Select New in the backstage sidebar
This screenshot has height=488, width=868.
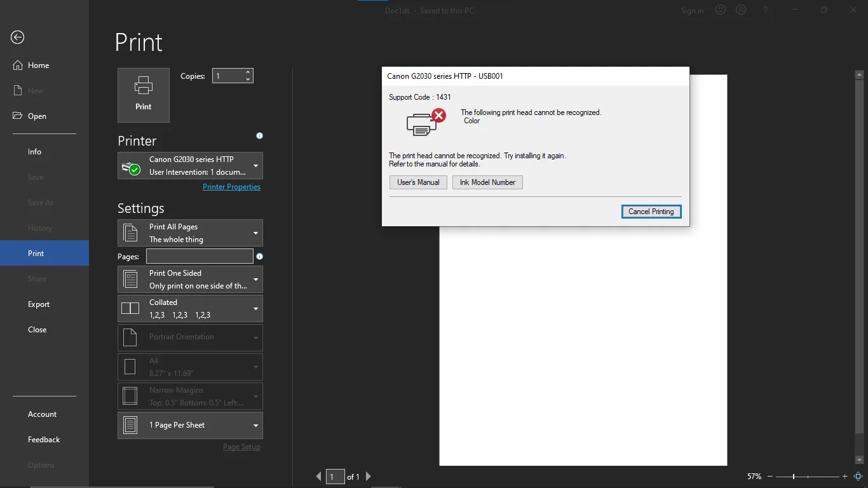pos(44,91)
